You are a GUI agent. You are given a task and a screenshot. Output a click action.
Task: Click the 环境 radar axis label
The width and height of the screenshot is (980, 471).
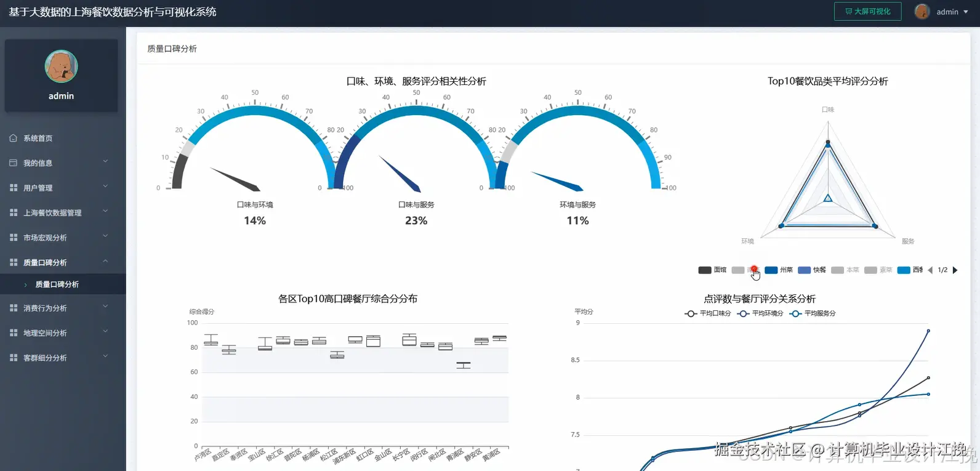[x=747, y=241]
